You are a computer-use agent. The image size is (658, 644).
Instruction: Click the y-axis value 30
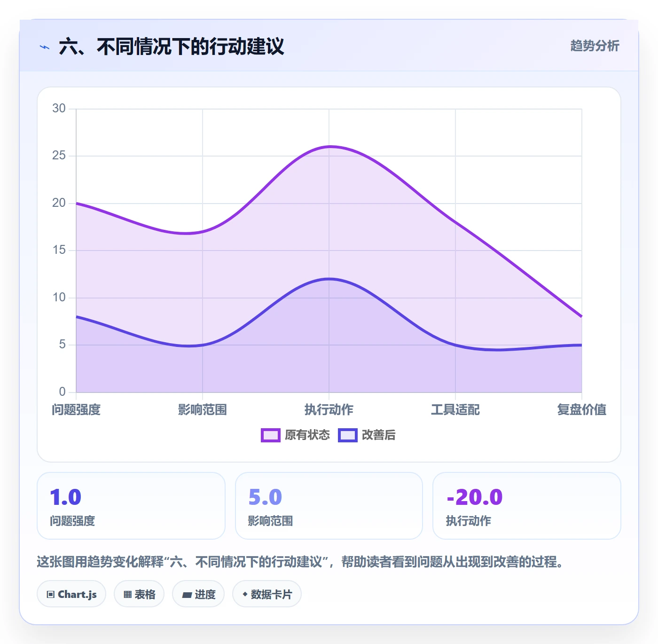[x=59, y=109]
